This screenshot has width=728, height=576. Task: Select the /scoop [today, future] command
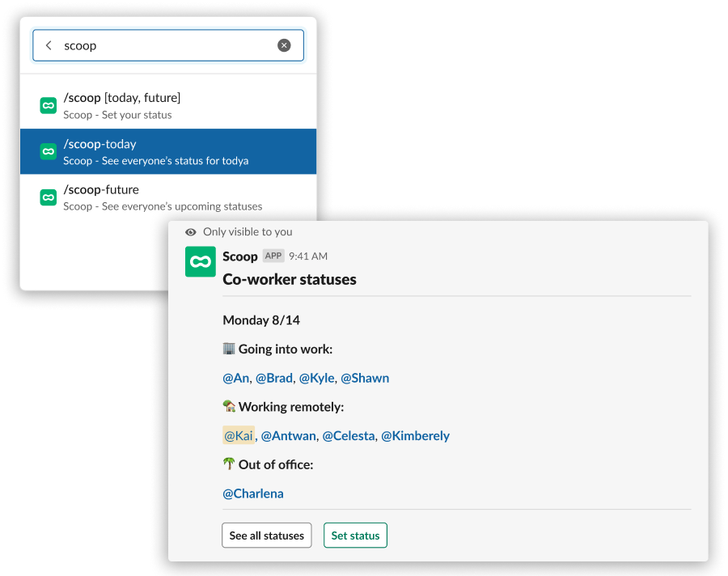click(x=168, y=106)
